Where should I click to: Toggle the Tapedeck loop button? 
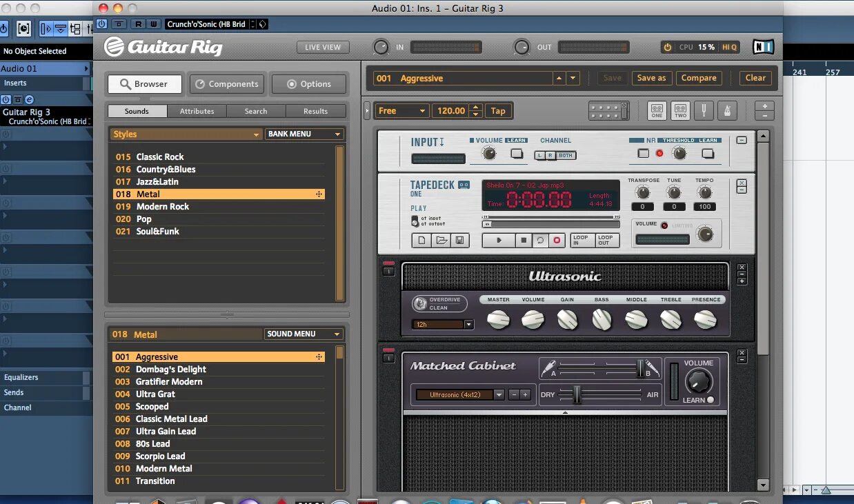540,241
